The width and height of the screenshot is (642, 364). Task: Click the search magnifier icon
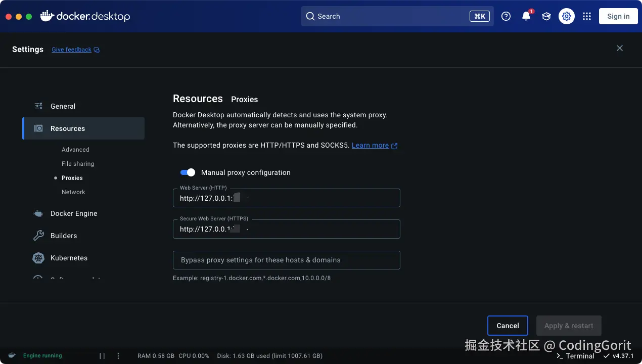coord(310,16)
